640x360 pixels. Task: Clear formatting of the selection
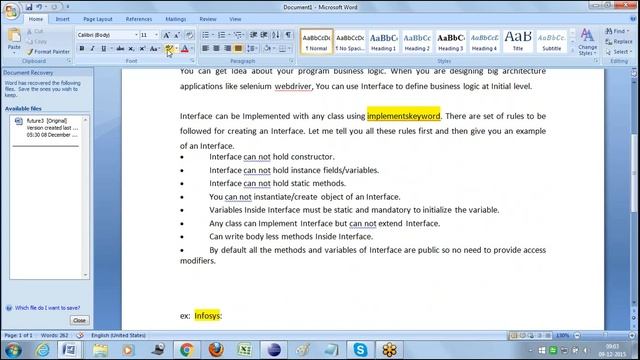click(x=189, y=35)
